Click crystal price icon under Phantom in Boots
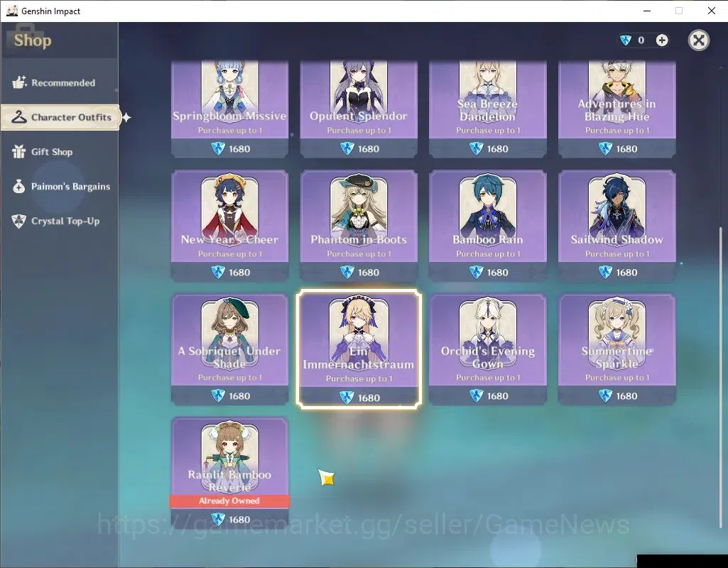Viewport: 728px width, 568px height. click(x=347, y=273)
